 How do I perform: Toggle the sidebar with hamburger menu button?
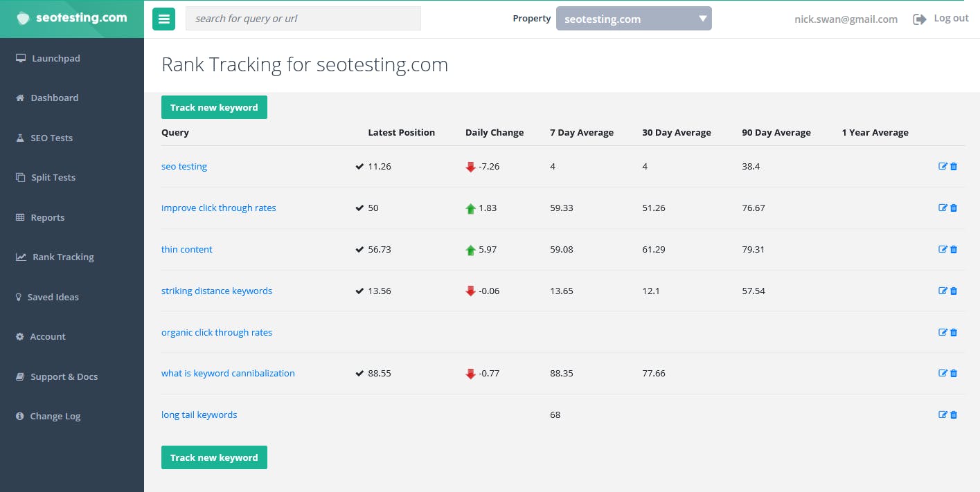click(164, 19)
